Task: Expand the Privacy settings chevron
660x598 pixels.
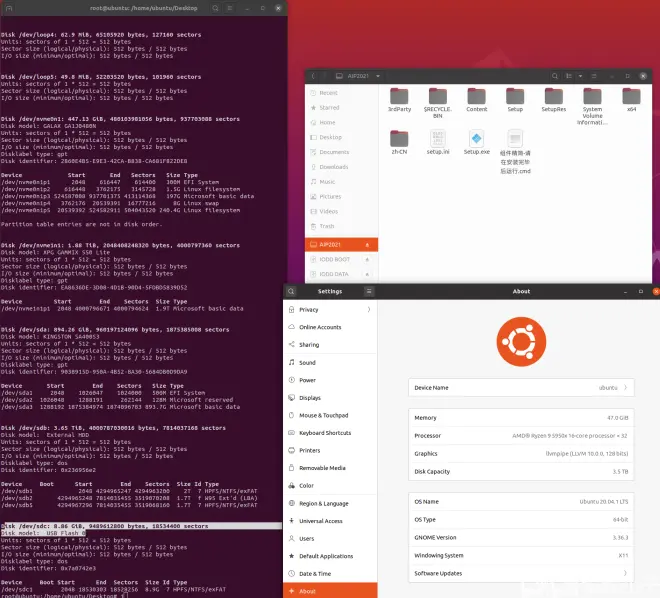Action: [369, 310]
